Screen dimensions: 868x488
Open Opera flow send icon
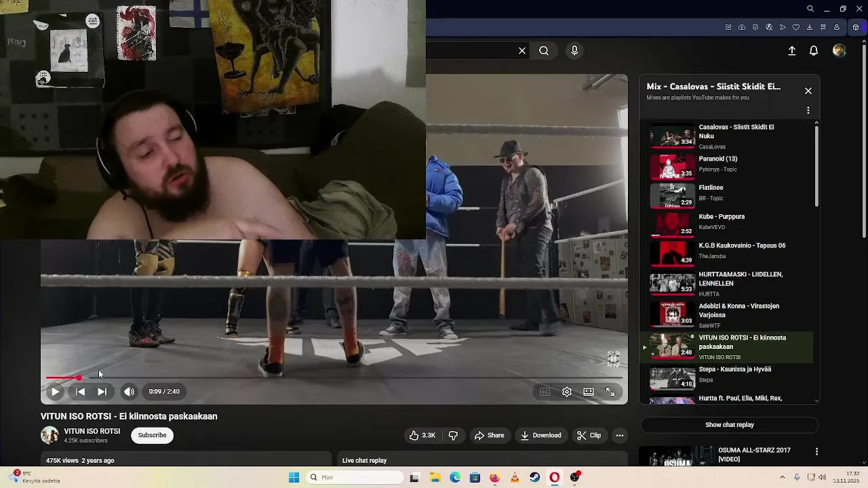(783, 28)
